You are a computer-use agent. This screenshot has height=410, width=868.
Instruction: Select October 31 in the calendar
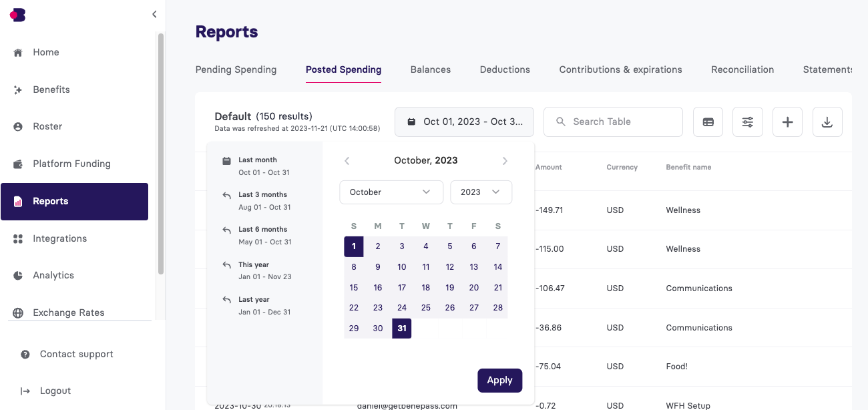click(x=402, y=329)
